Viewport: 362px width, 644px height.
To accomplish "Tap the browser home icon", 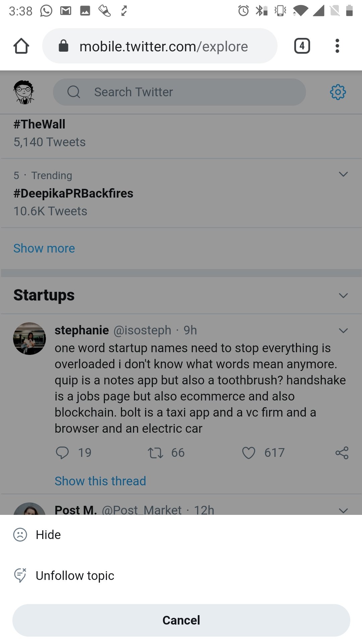I will click(21, 46).
